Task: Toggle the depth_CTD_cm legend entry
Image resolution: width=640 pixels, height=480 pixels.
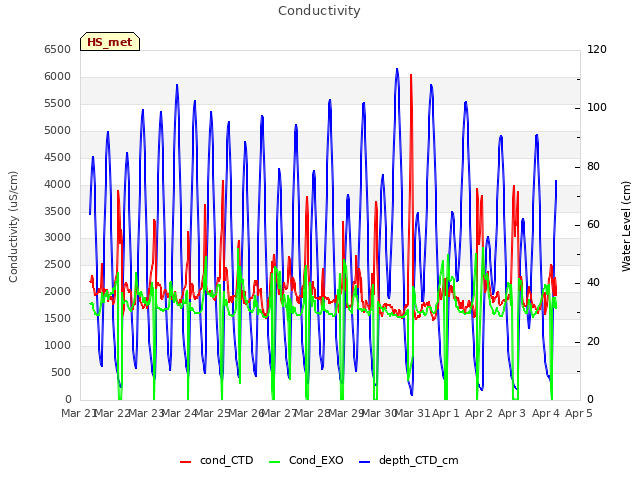Action: 409,460
